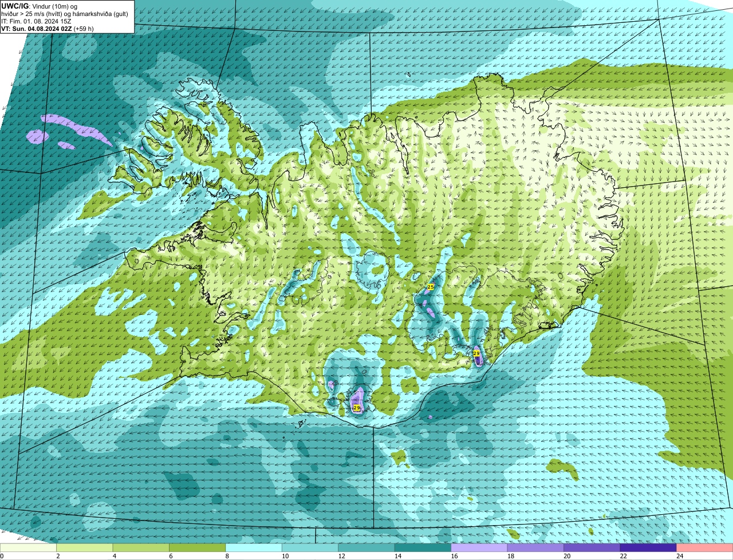
Task: Click the "0" value on the scale bar
Action: coord(2,556)
